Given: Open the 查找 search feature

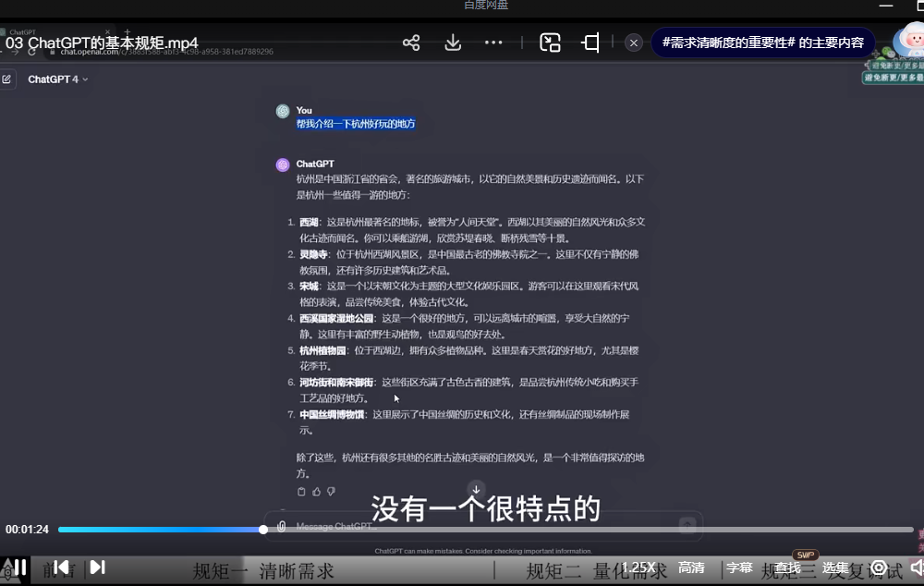Looking at the screenshot, I should 787,568.
